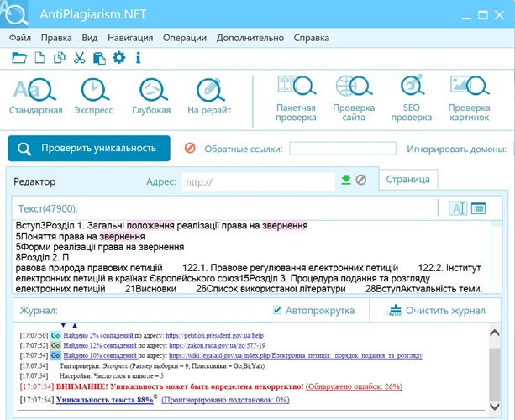Click the red stop icon beside Обратные ссылки

point(190,148)
